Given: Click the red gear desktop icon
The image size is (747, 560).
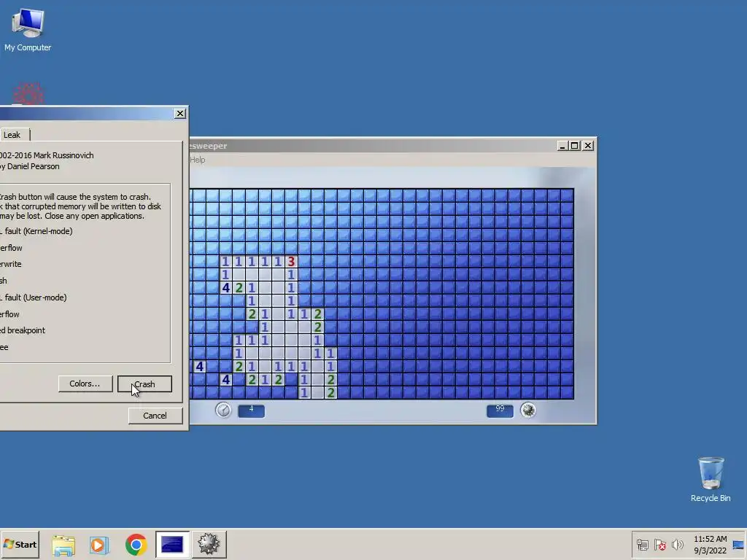Looking at the screenshot, I should click(x=28, y=94).
